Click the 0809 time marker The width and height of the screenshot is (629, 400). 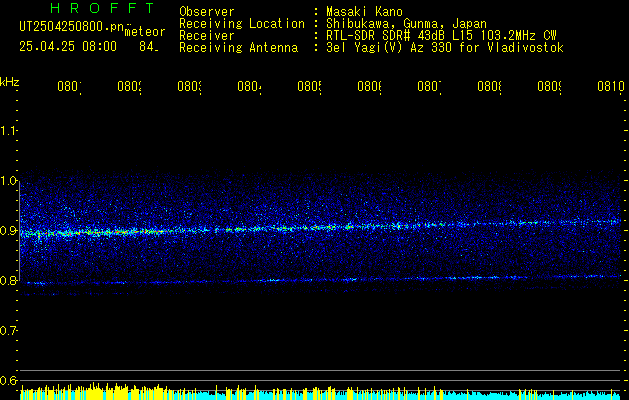pyautogui.click(x=549, y=86)
